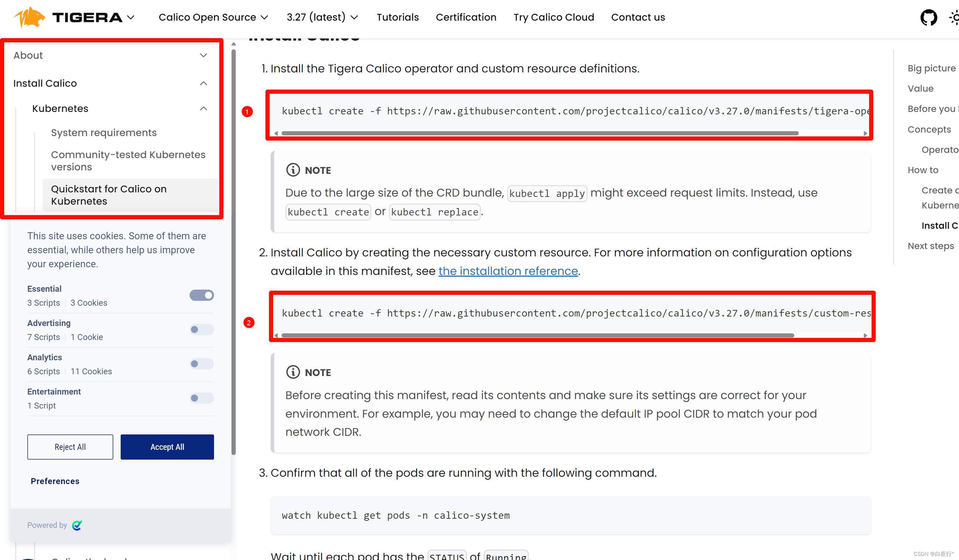959x560 pixels.
Task: Enable Analytics cookies switch
Action: [x=202, y=363]
